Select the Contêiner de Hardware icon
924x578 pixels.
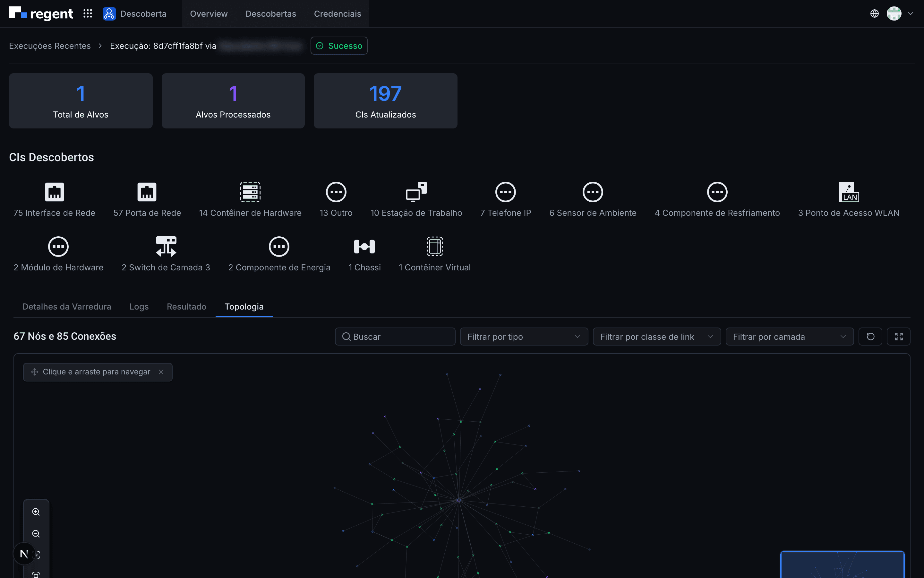click(250, 192)
